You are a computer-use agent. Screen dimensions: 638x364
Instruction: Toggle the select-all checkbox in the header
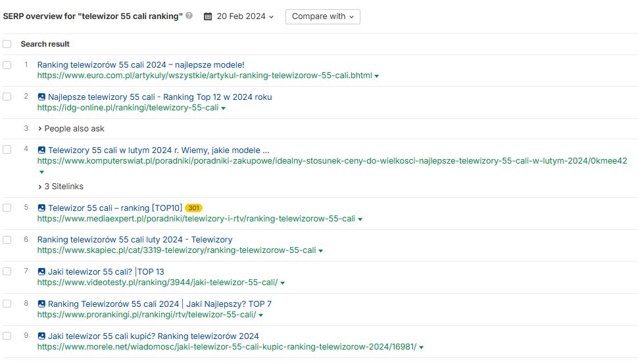7,44
